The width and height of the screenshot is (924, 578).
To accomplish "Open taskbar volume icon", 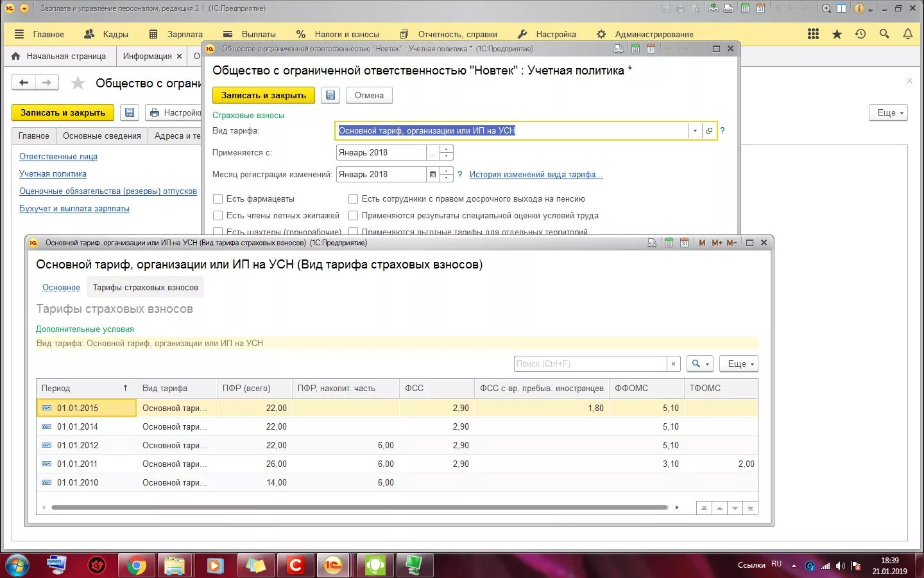I will [841, 566].
